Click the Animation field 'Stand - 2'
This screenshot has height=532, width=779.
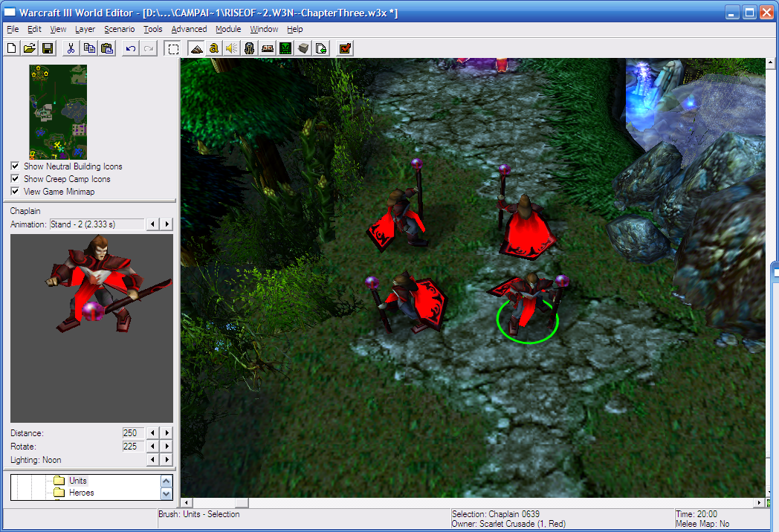[97, 224]
